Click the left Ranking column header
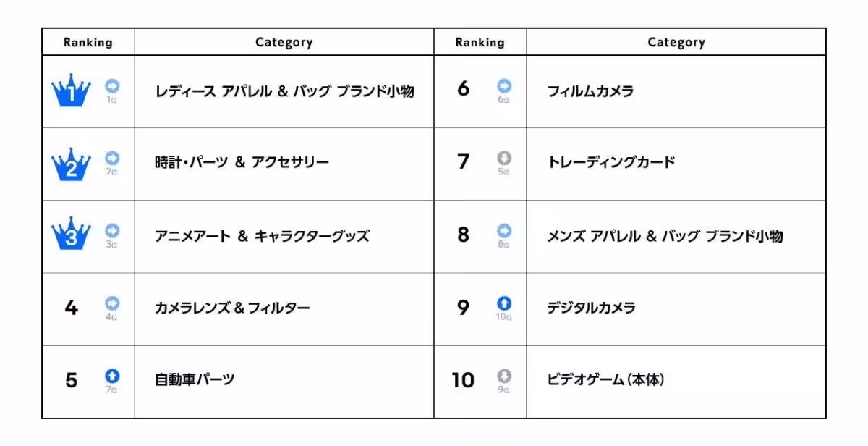This screenshot has height=446, width=868. coord(88,42)
